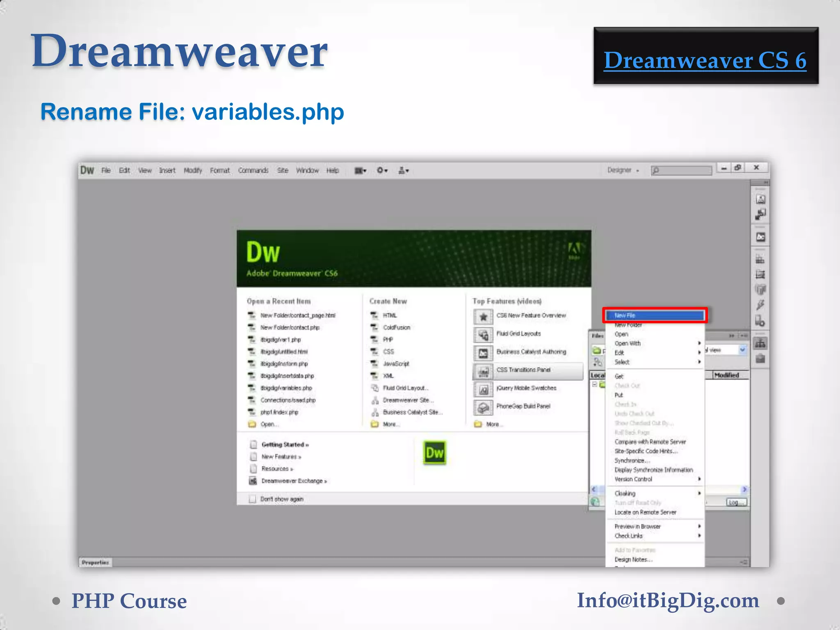Open recent file ibigdig/variables.php
Image resolution: width=840 pixels, height=630 pixels.
tap(286, 388)
